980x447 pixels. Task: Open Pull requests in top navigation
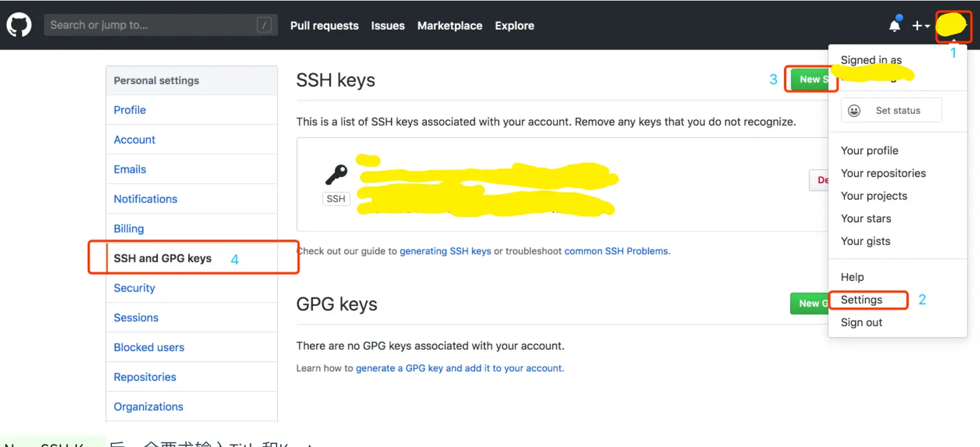point(324,25)
